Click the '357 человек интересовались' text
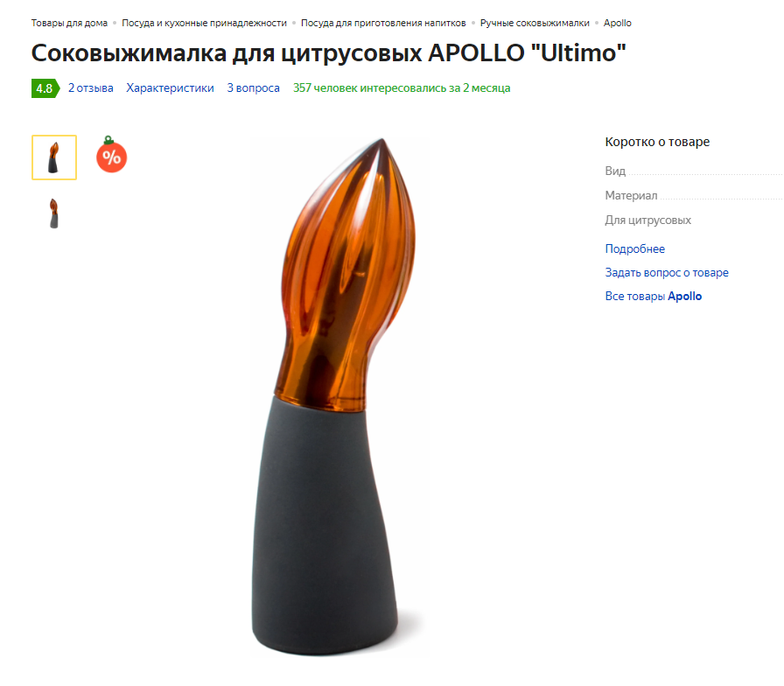The height and width of the screenshot is (686, 784). [402, 88]
